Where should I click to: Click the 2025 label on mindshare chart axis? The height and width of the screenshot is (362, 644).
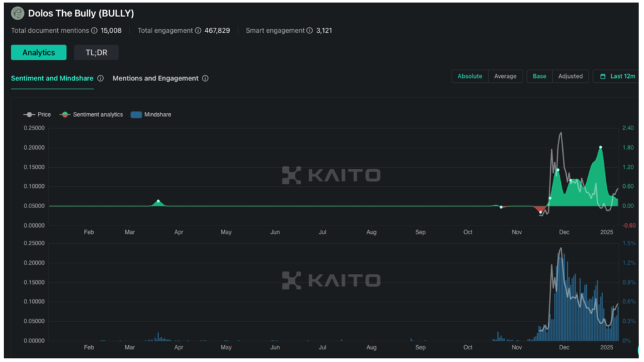[607, 347]
